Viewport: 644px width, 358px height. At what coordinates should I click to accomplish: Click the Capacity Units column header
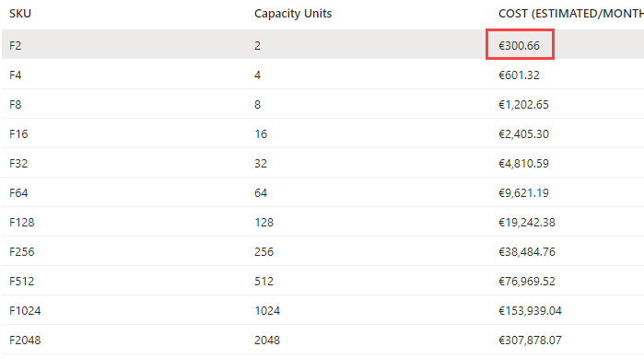[x=293, y=14]
